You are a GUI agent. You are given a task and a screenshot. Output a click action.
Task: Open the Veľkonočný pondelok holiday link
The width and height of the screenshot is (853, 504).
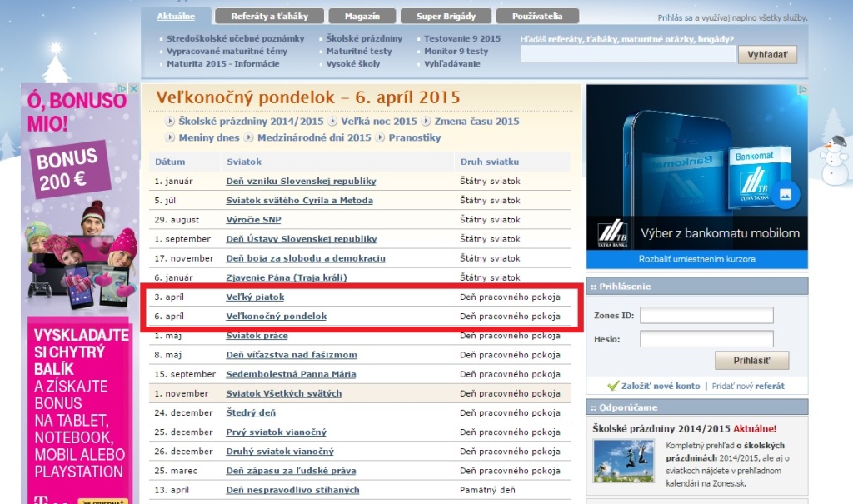[x=277, y=317]
